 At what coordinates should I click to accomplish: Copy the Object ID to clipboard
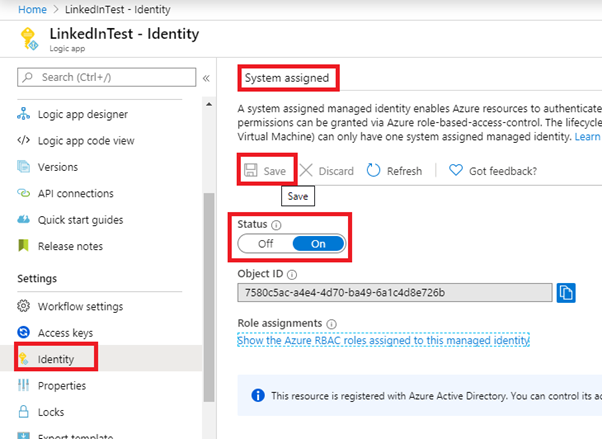[x=567, y=293]
